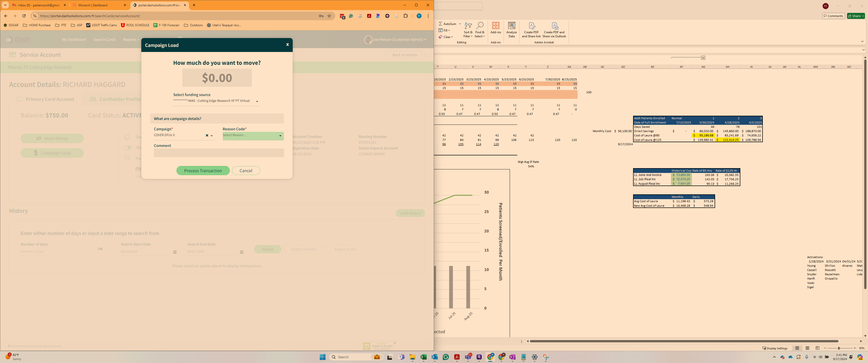Click the Excel zoom slider
Viewport: 868px width, 363px height.
tap(839, 348)
